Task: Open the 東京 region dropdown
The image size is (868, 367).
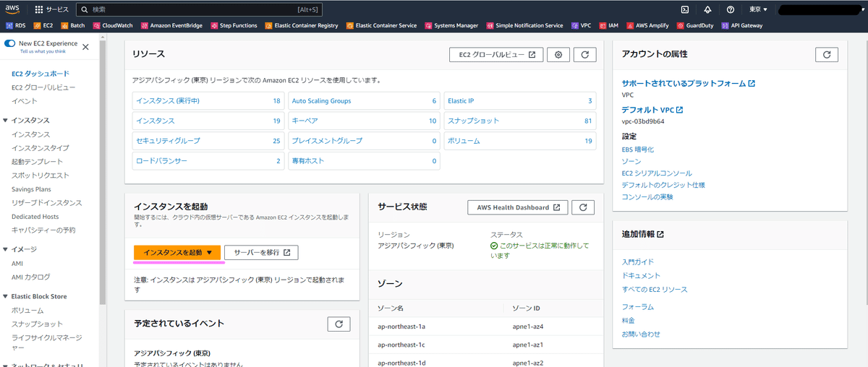Action: [x=758, y=9]
